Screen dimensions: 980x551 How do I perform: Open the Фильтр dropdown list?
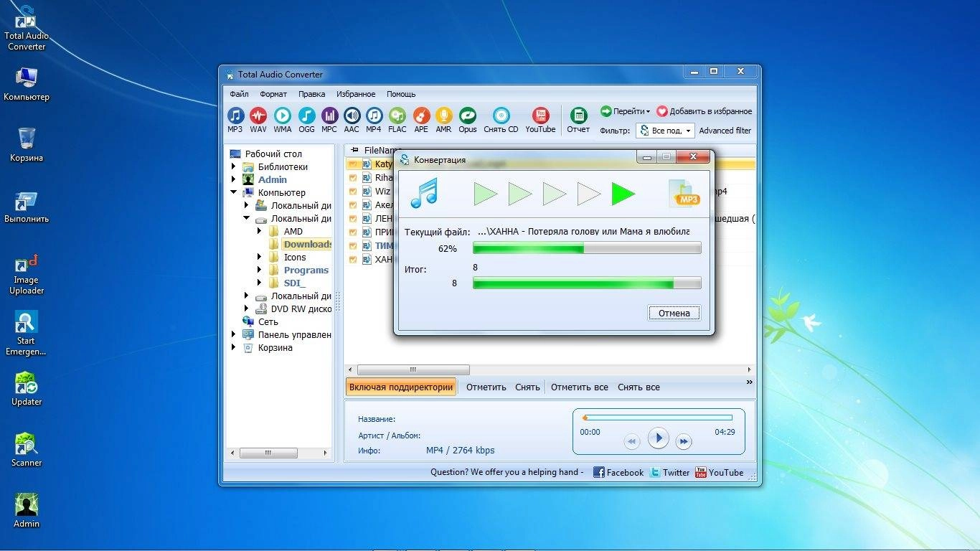pos(665,131)
